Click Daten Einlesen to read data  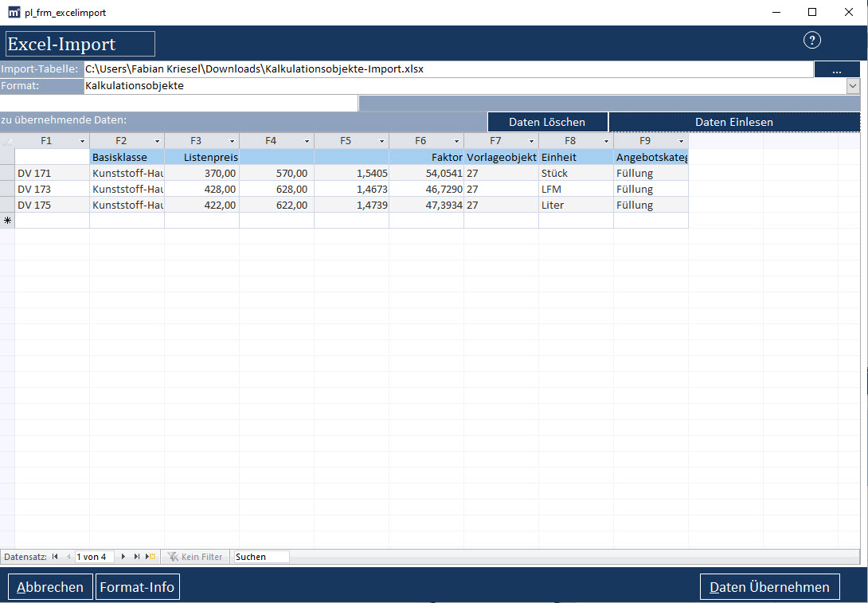[733, 122]
